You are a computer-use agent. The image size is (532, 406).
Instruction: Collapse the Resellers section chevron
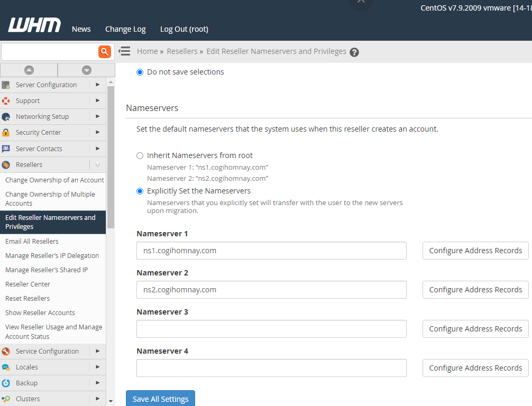(97, 165)
